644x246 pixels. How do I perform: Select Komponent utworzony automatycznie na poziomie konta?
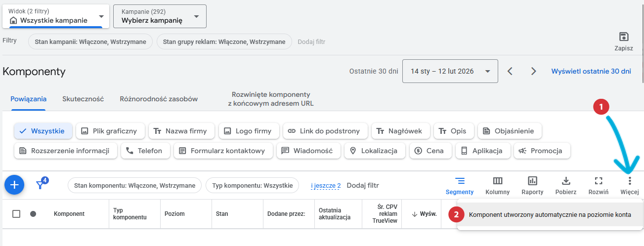point(549,215)
